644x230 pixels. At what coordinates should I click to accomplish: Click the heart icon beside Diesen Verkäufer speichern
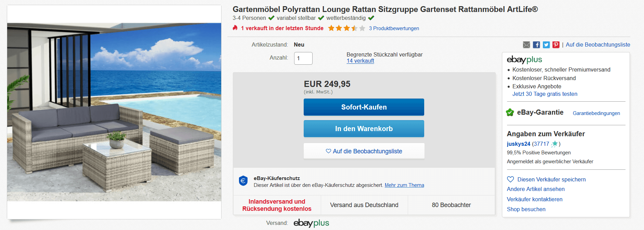[x=510, y=179]
